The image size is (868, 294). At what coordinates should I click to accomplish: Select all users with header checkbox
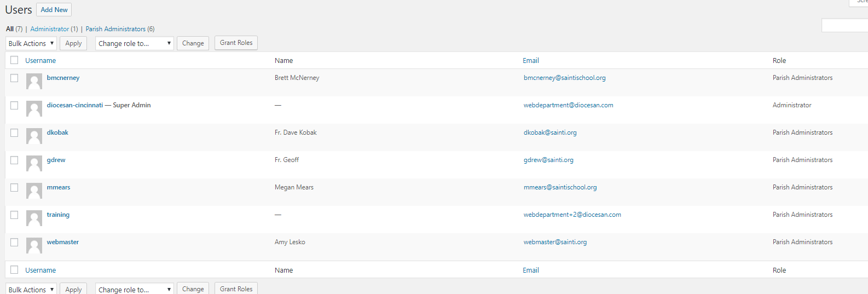(14, 60)
